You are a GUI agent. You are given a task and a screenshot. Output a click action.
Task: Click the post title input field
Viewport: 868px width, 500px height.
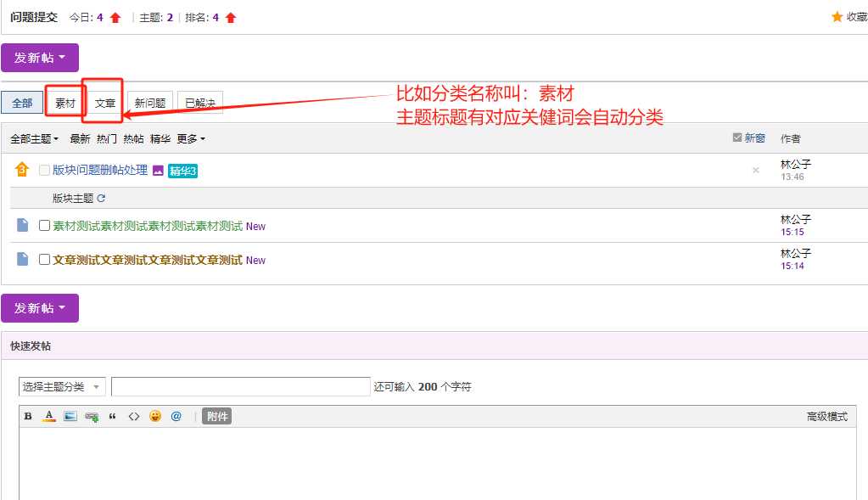tap(241, 386)
